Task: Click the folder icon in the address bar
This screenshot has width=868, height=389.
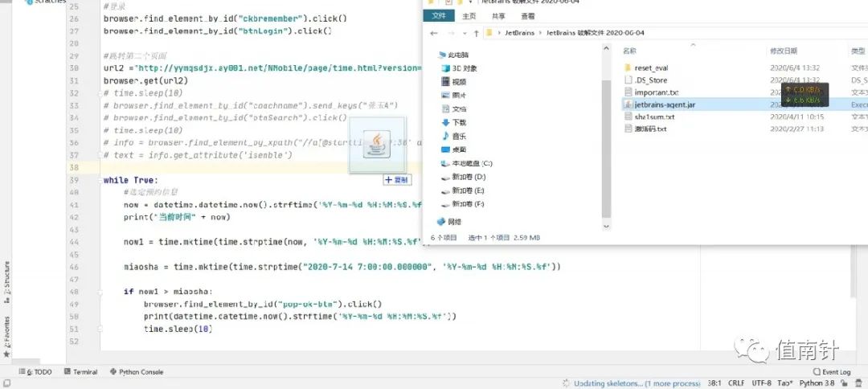Action: coord(489,33)
